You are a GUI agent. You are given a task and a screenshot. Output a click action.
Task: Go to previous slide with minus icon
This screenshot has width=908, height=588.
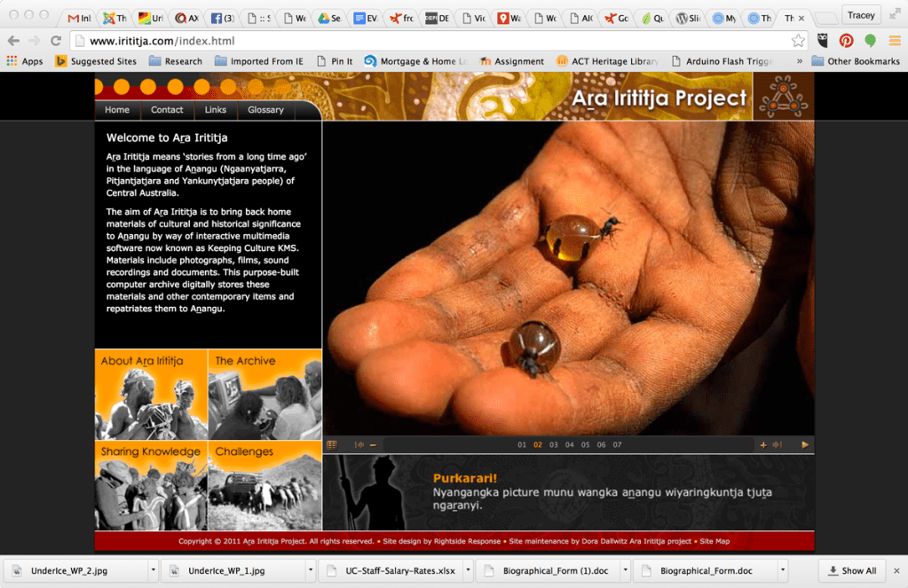coord(374,445)
